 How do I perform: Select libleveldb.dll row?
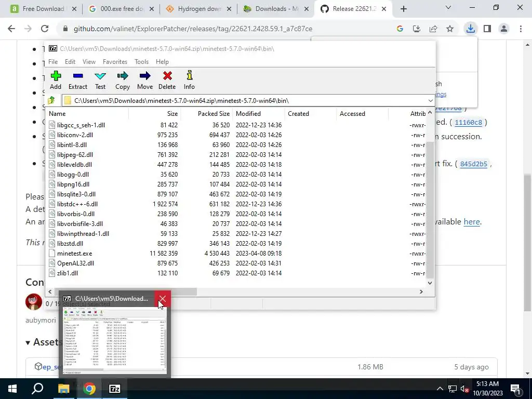(x=236, y=165)
